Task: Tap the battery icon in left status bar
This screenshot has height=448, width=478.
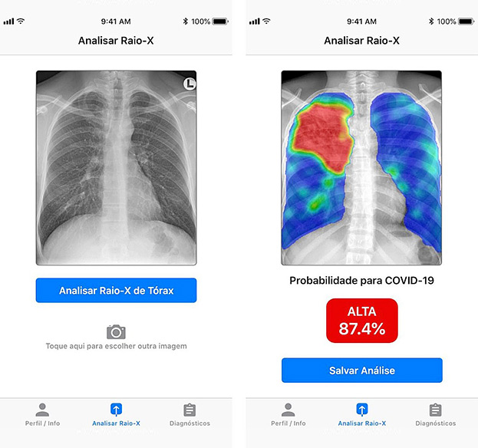Action: tap(220, 21)
